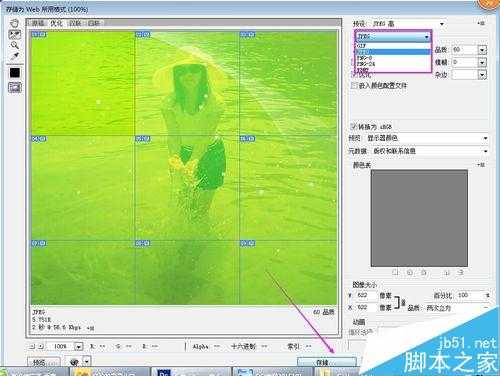Click the black eyedropper color swatch
This screenshot has width=500, height=376.
[x=15, y=73]
